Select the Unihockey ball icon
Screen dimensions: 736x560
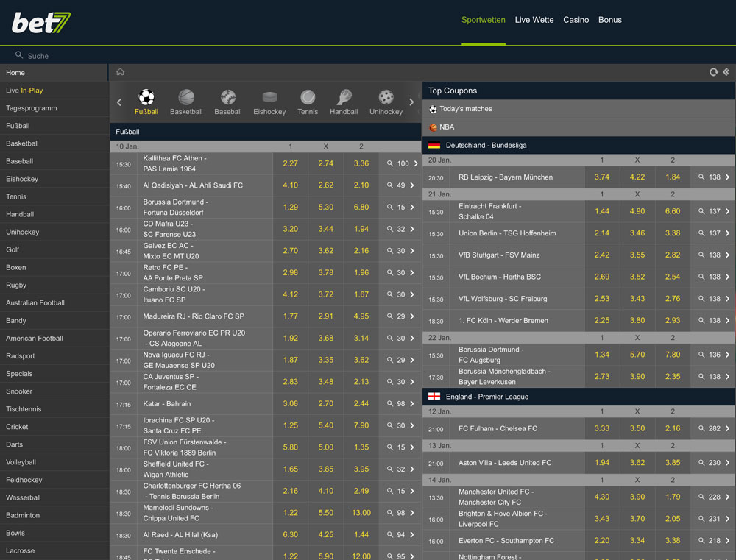[386, 97]
